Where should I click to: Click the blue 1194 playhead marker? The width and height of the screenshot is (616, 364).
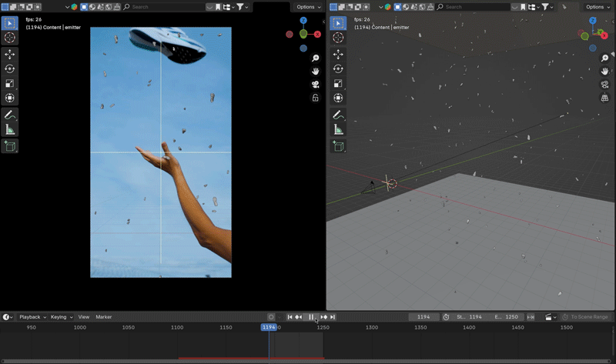(x=269, y=327)
